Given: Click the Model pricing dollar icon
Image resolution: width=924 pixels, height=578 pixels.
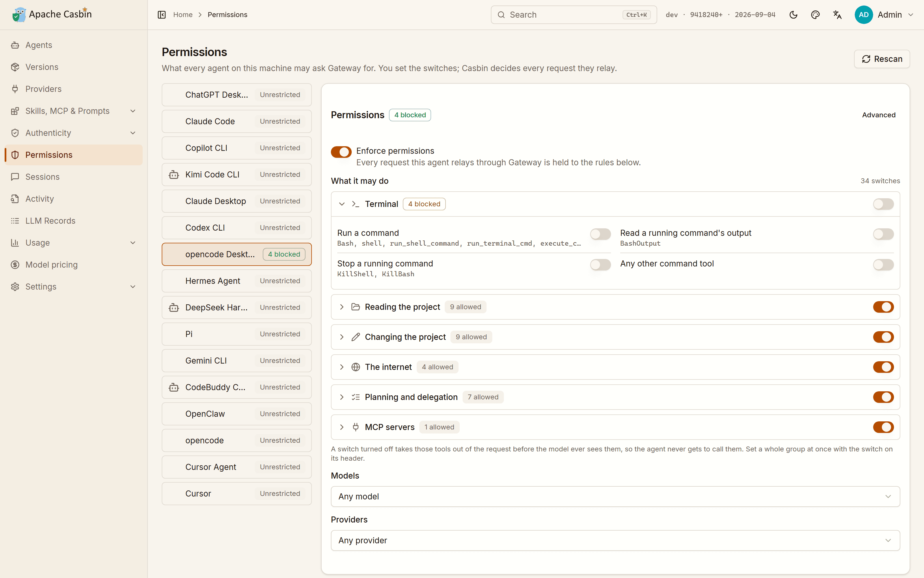Looking at the screenshot, I should (x=15, y=265).
